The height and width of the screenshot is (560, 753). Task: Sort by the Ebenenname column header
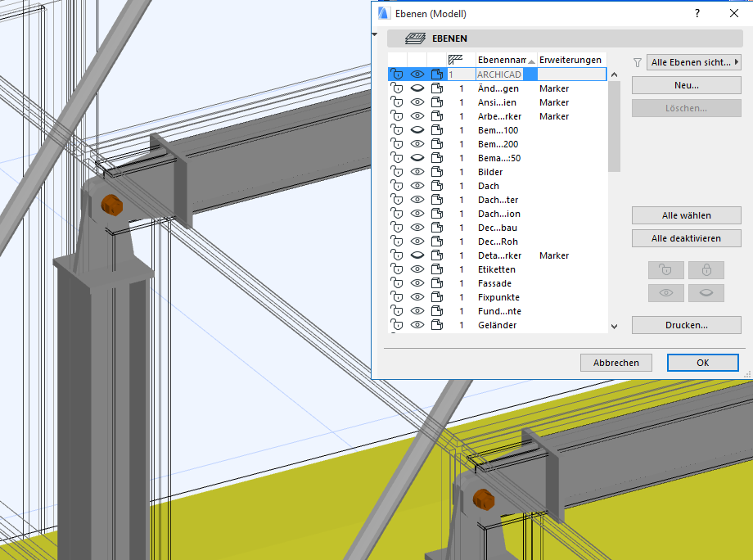point(501,60)
